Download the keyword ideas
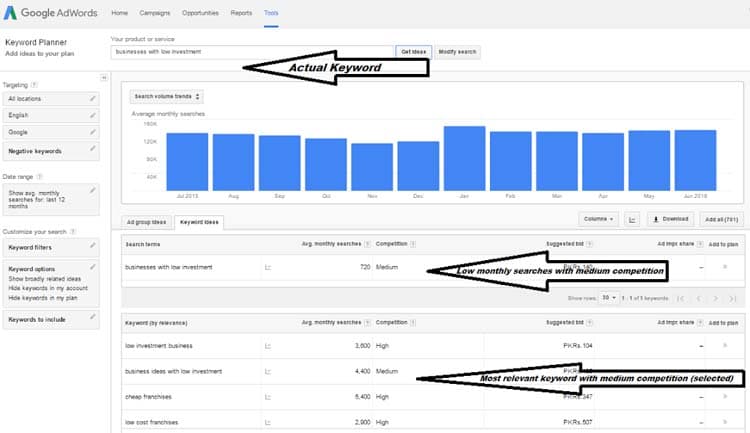Viewport: 750px width, 433px height. (x=671, y=219)
